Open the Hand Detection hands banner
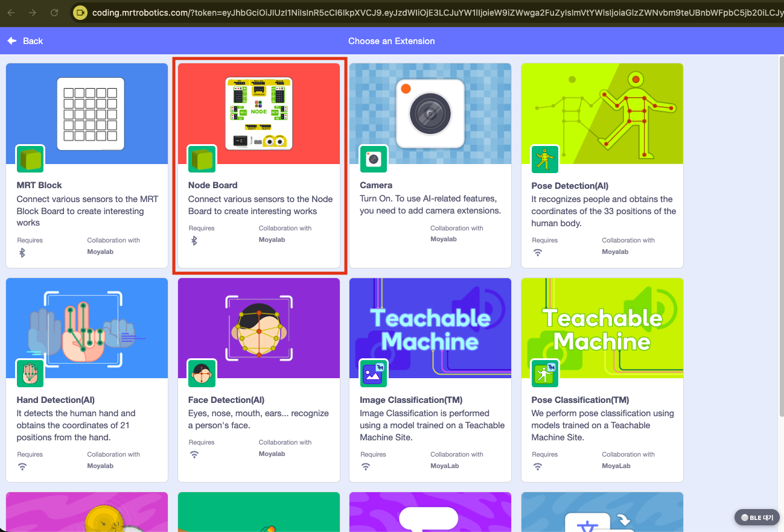The image size is (784, 532). tap(87, 328)
